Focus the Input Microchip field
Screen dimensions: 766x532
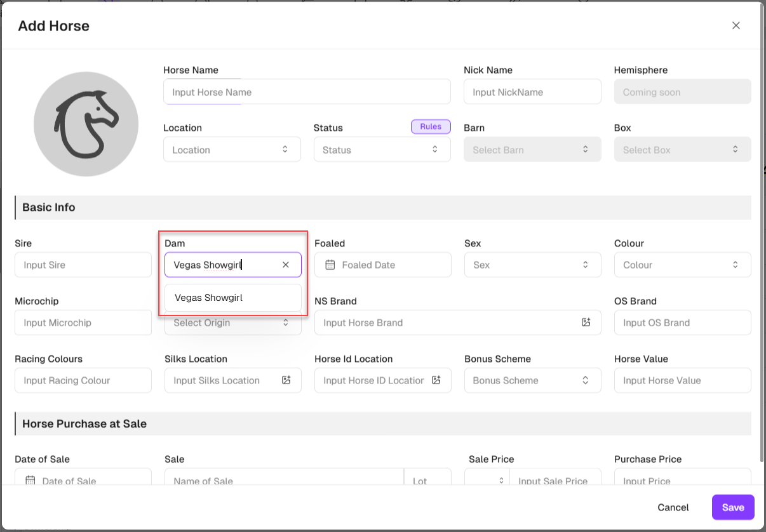(x=83, y=323)
